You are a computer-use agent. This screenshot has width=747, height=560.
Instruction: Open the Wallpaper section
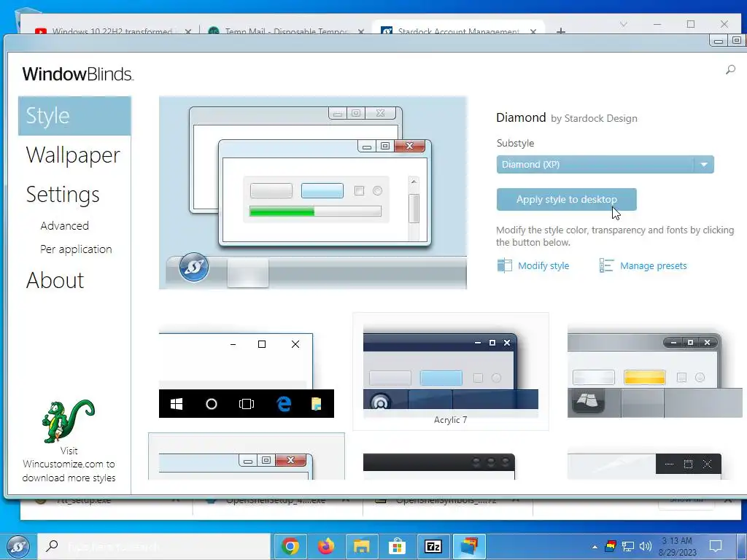click(x=73, y=155)
